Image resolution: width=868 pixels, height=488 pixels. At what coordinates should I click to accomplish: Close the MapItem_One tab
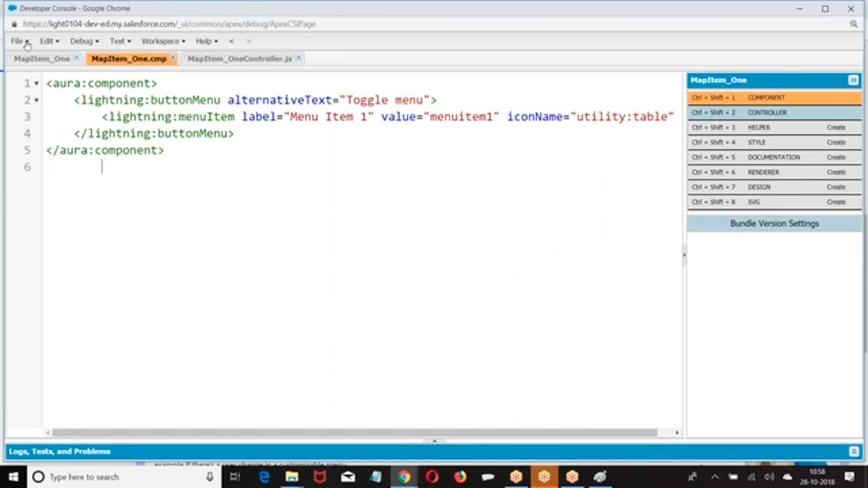[77, 59]
